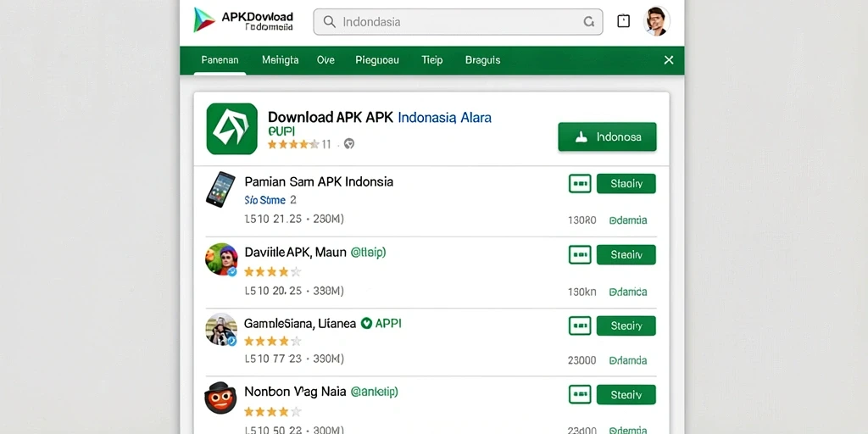Image resolution: width=868 pixels, height=434 pixels.
Task: Click the refresh icon inside search field
Action: (x=589, y=22)
